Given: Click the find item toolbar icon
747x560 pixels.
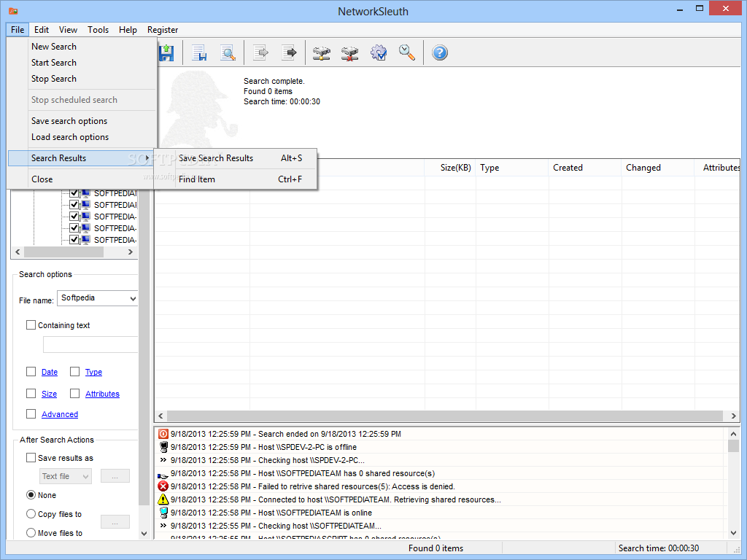Looking at the screenshot, I should 228,52.
